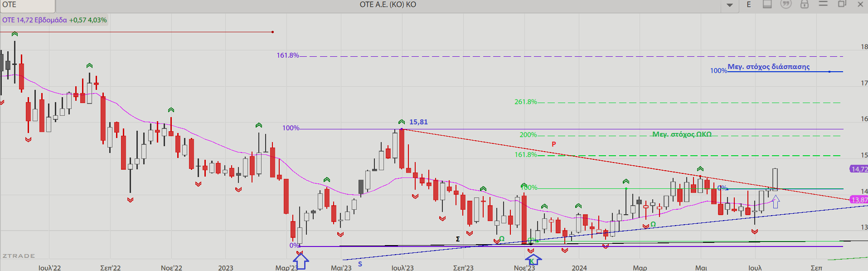Viewport: 868px width, 271px height.
Task: Click the Σεπ'22 date axis label
Action: point(111,268)
